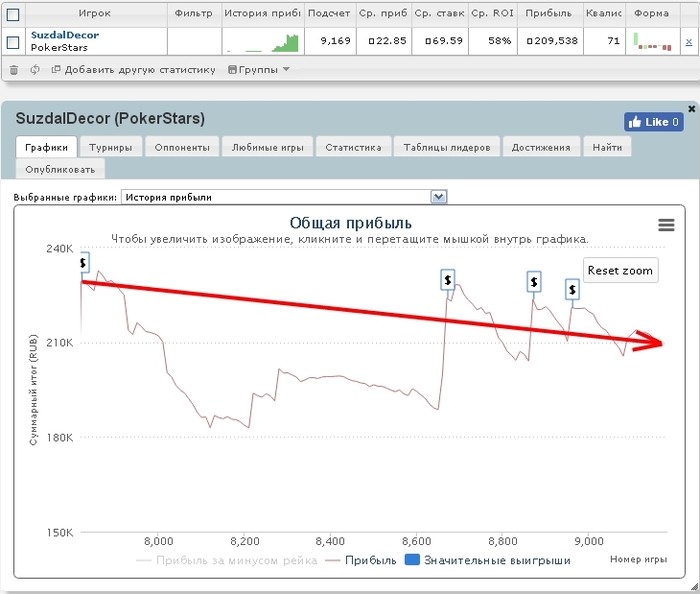
Task: Remove SuzdalDecor row with x icon
Action: (689, 42)
